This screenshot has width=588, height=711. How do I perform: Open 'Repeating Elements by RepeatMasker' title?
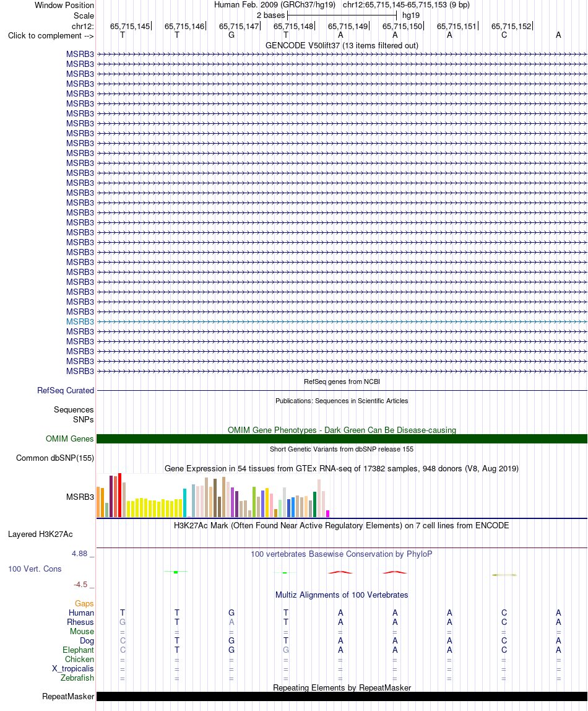342,688
